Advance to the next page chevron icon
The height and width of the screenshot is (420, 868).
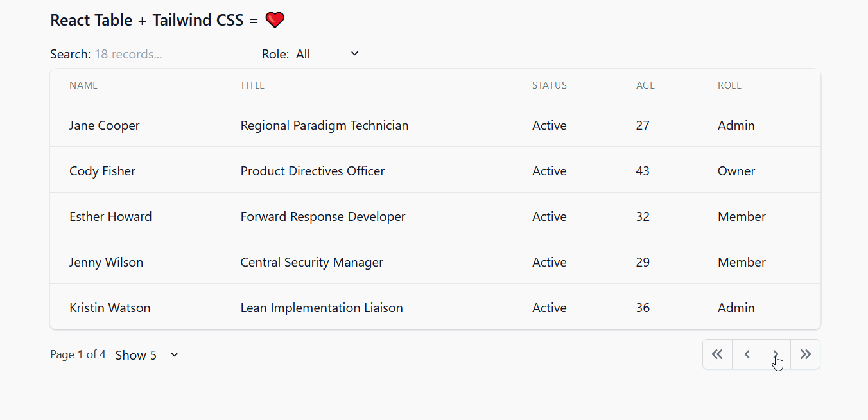(x=776, y=354)
